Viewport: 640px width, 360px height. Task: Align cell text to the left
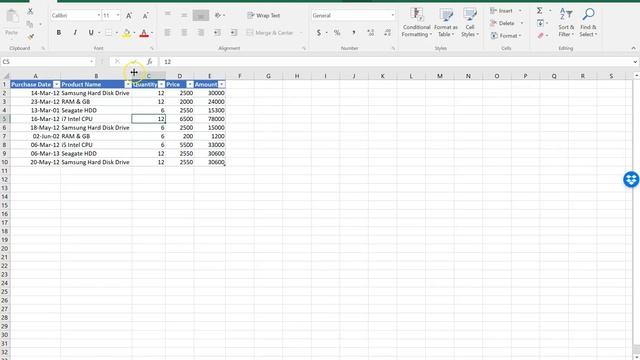[167, 33]
